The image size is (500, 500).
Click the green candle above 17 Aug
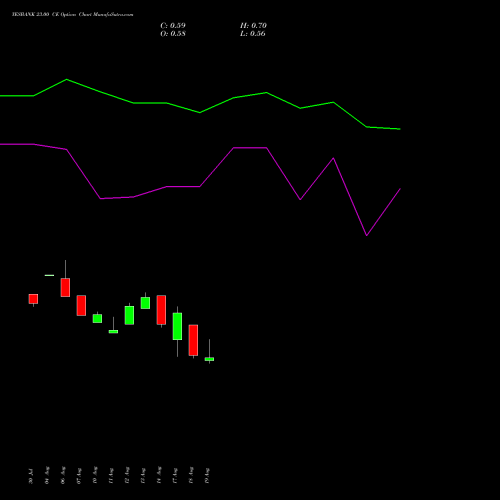[x=177, y=326]
